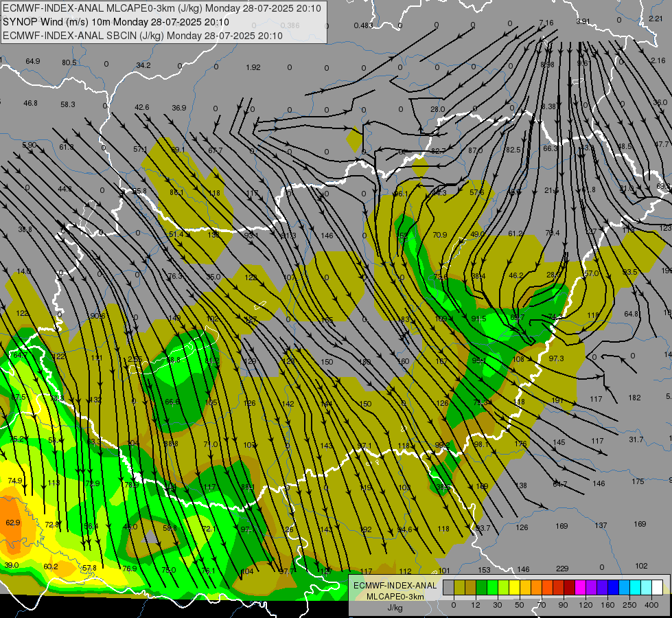The width and height of the screenshot is (672, 618).
Task: Click the '182' data value on the right
Action: click(x=635, y=398)
